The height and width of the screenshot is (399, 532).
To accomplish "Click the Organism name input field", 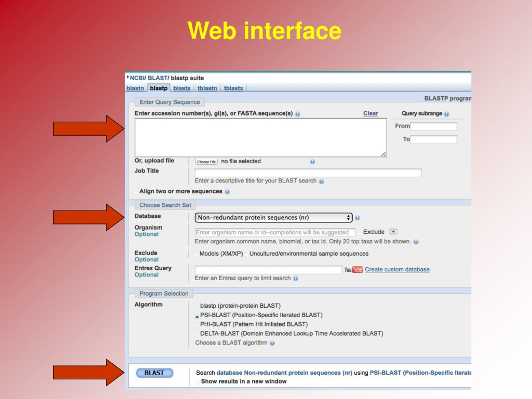I will pyautogui.click(x=275, y=232).
